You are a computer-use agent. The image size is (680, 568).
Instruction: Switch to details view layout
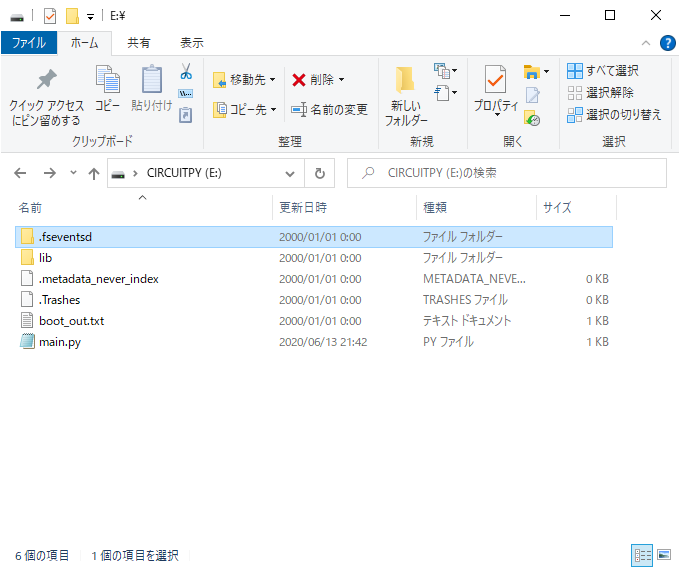click(x=641, y=555)
